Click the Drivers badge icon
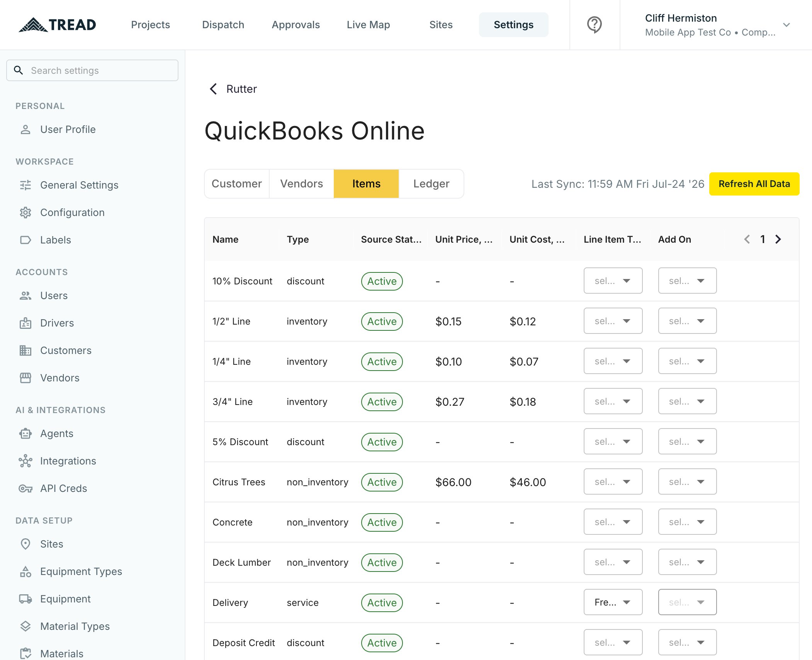Screen dimensions: 812x660 (25, 323)
